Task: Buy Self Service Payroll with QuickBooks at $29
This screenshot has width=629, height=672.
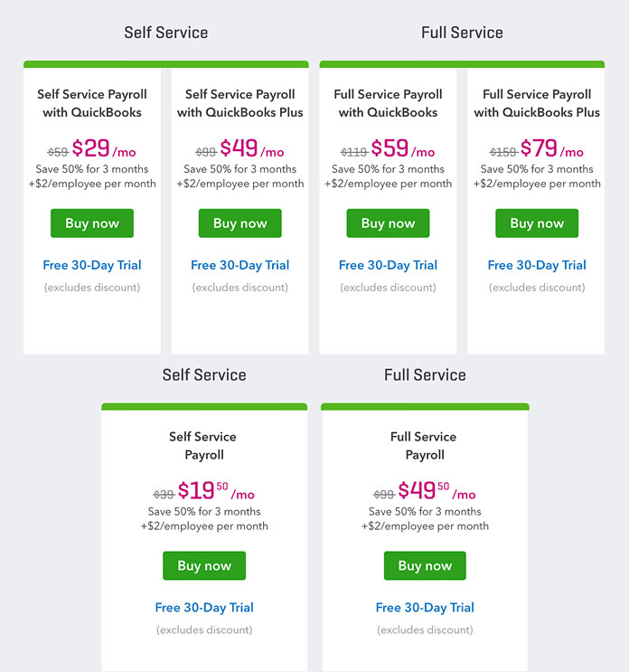Action: click(x=92, y=223)
